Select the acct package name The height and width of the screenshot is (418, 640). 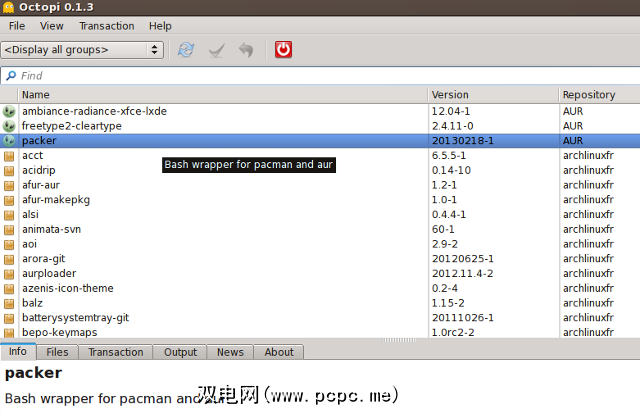tap(33, 156)
